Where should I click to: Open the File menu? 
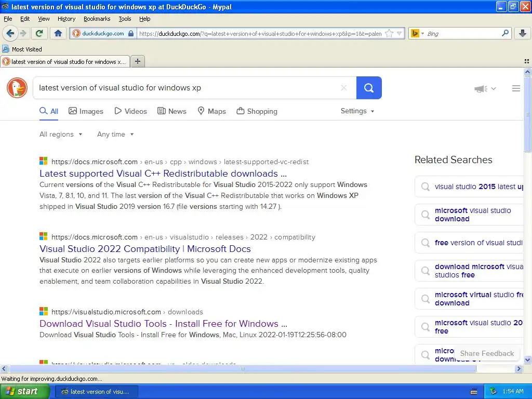point(8,19)
